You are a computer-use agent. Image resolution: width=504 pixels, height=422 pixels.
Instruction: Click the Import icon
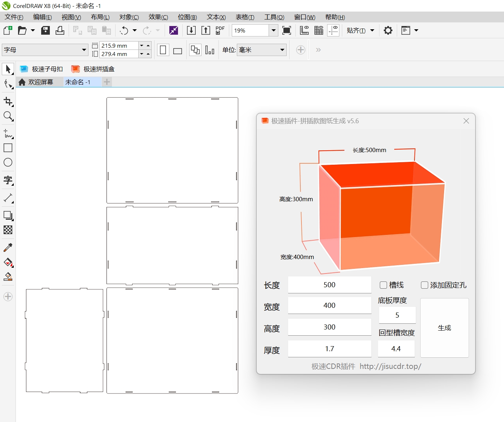[191, 30]
